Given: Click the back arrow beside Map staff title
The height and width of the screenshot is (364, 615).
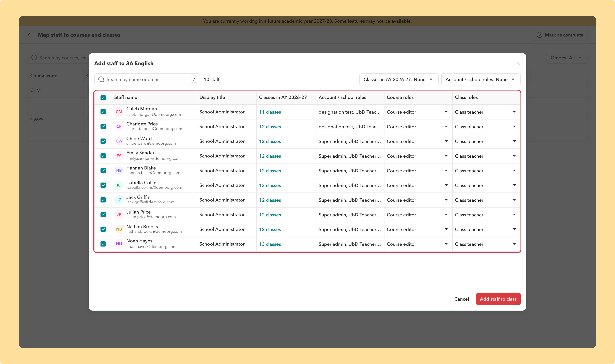Looking at the screenshot, I should (29, 35).
